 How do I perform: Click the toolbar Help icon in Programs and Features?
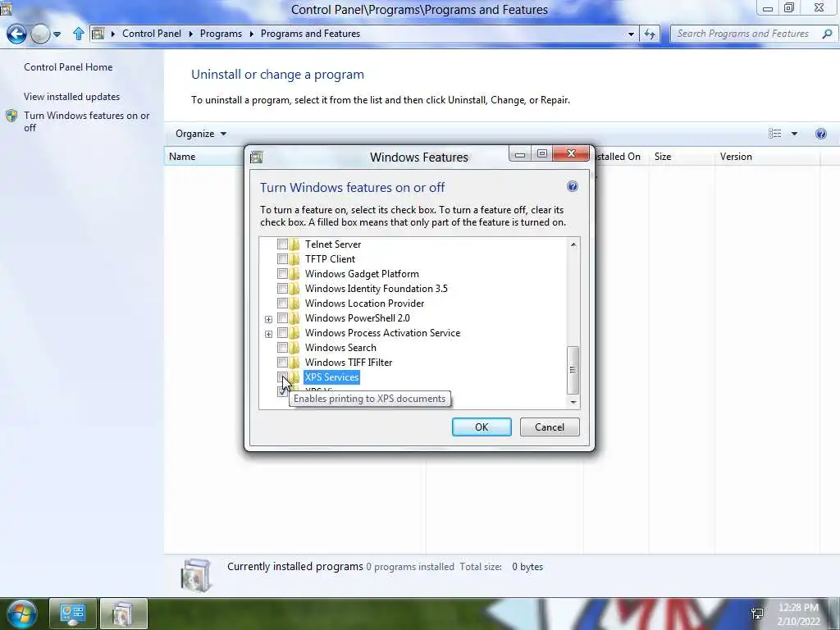(x=820, y=134)
